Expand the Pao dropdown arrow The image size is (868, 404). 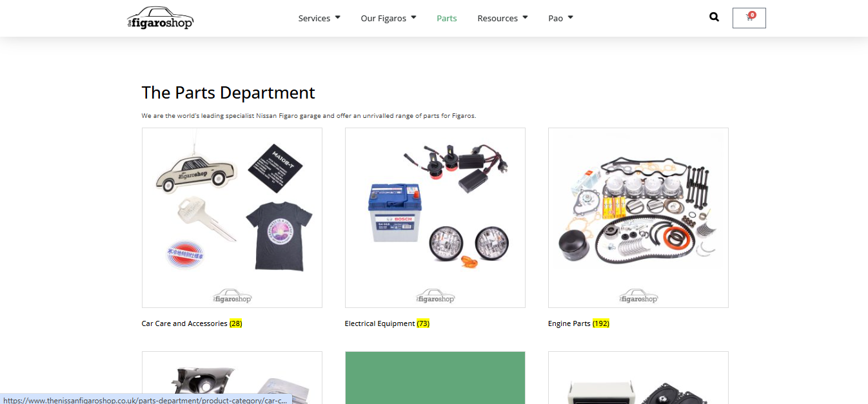(x=569, y=17)
